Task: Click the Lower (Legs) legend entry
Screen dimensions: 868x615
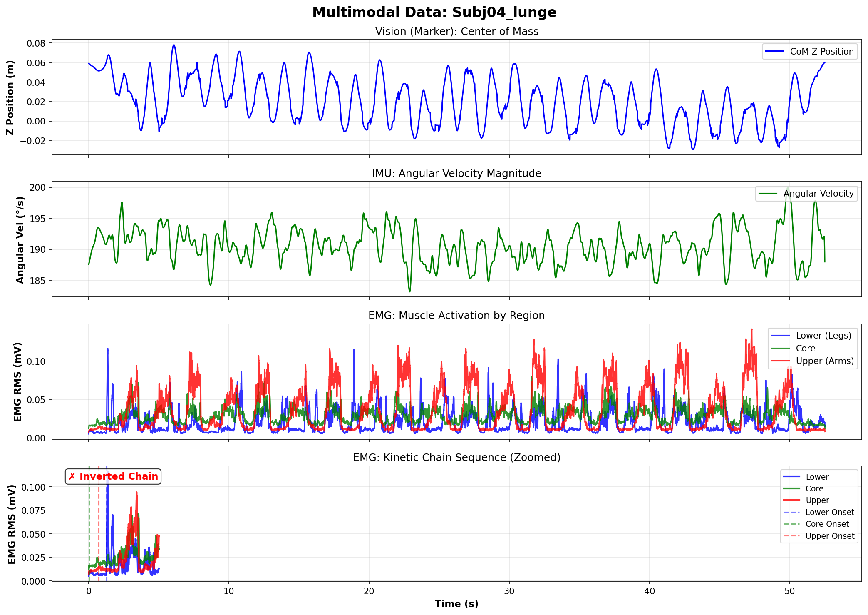Action: point(823,336)
